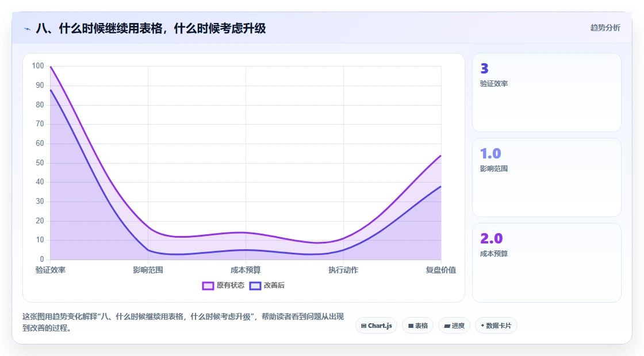Click the 进度 tag icon
Image resolution: width=644 pixels, height=356 pixels.
(x=447, y=326)
